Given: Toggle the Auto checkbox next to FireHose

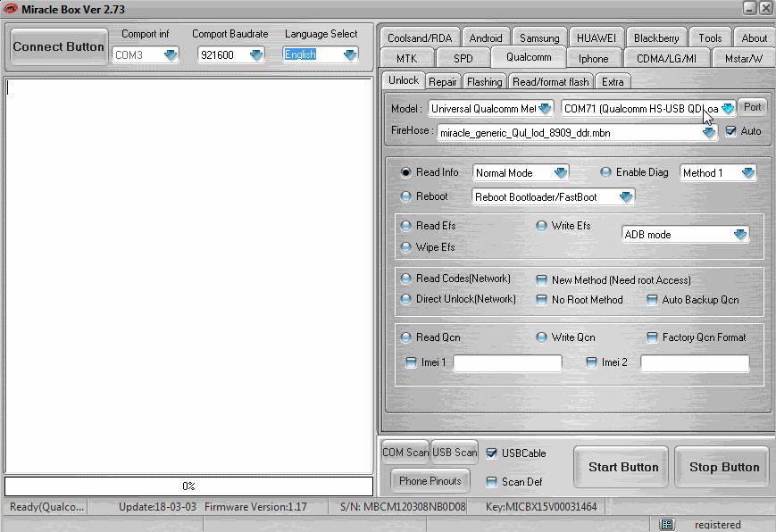Looking at the screenshot, I should click(731, 131).
